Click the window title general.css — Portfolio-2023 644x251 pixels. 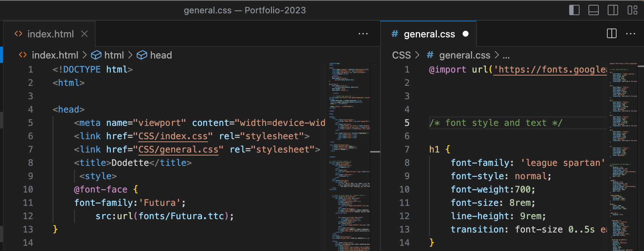click(x=245, y=10)
